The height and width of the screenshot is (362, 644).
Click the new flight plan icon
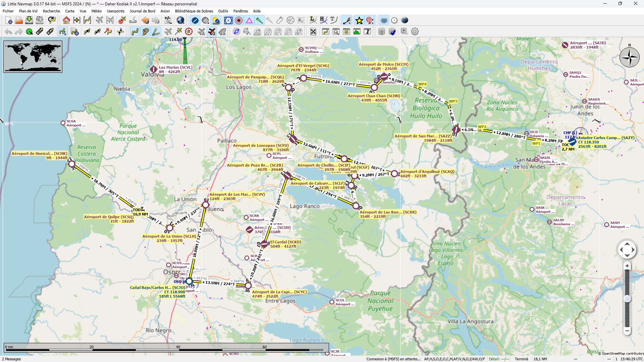pyautogui.click(x=9, y=20)
